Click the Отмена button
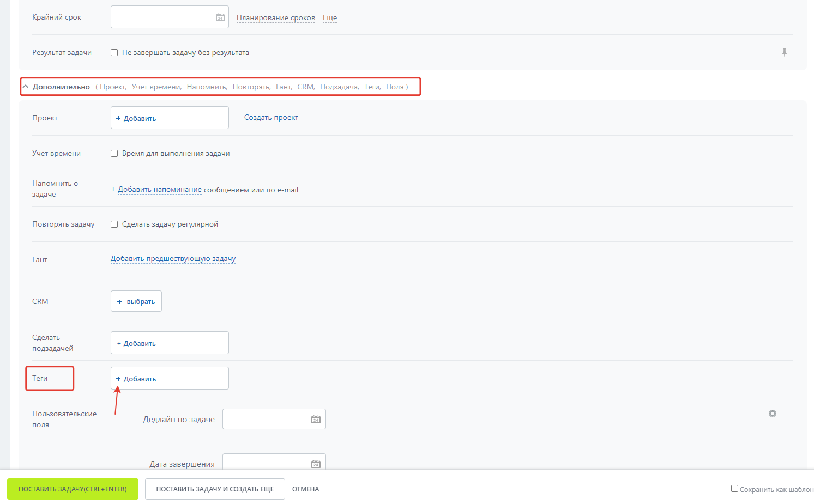Image resolution: width=814 pixels, height=504 pixels. (x=305, y=489)
